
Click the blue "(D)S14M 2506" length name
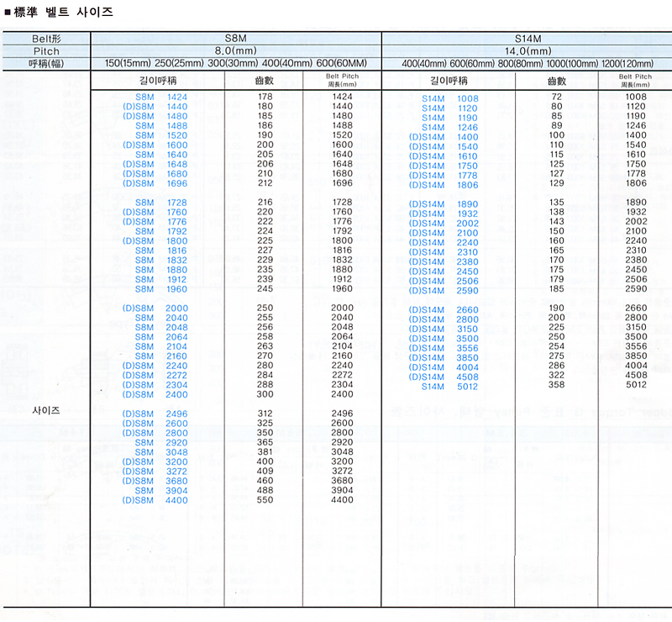tap(444, 281)
